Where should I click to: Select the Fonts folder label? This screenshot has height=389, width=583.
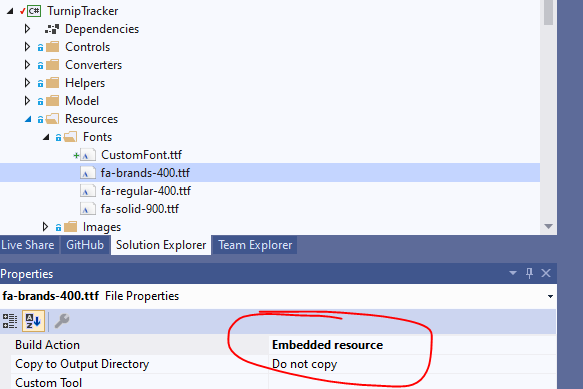97,136
